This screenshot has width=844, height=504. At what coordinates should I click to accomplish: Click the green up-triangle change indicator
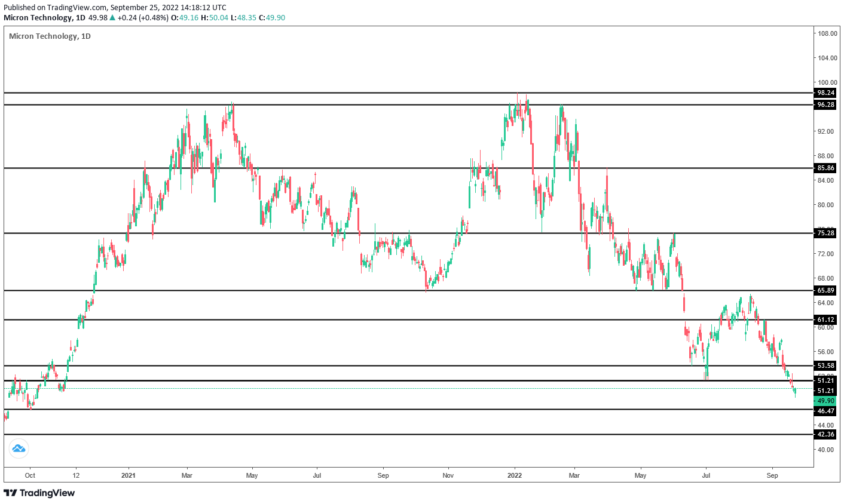(x=112, y=17)
